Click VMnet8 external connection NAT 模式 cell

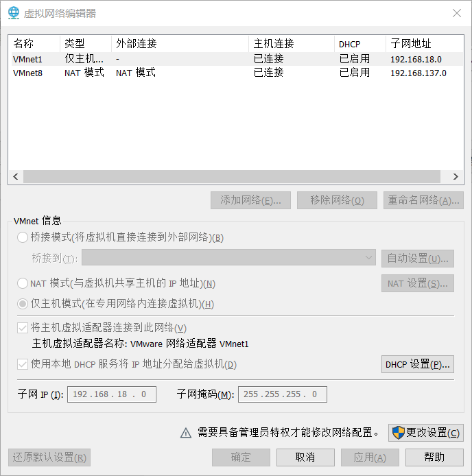pyautogui.click(x=135, y=73)
